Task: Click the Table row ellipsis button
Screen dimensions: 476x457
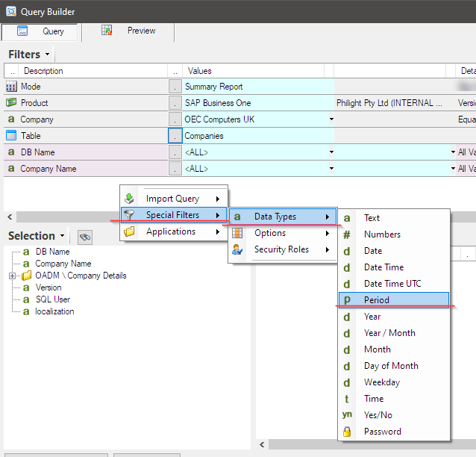Action: 175,136
